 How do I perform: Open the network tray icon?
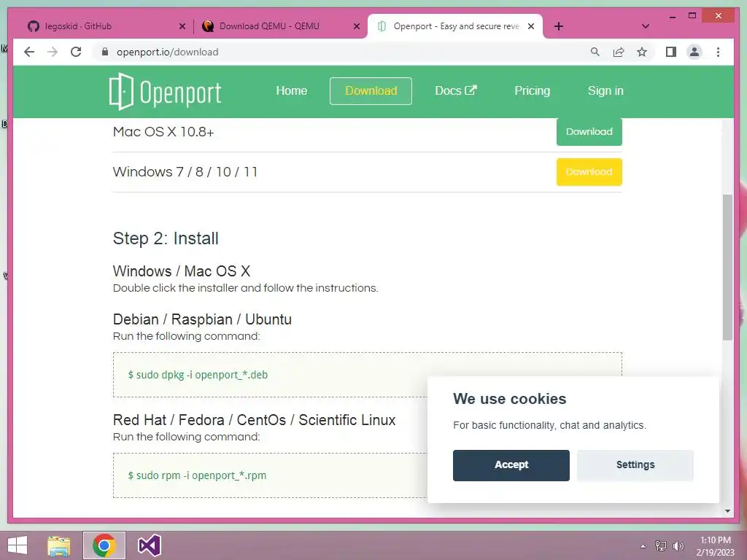[x=661, y=546]
